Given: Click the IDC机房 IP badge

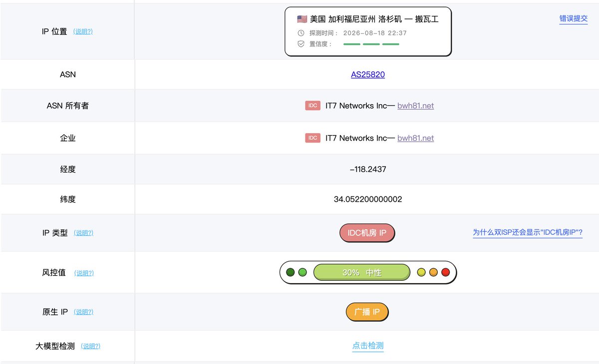Looking at the screenshot, I should point(367,233).
